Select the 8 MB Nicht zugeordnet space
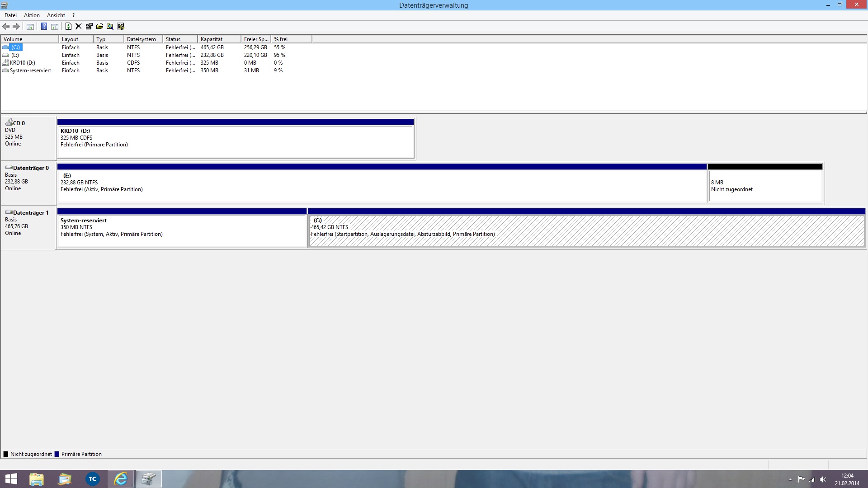 point(765,183)
